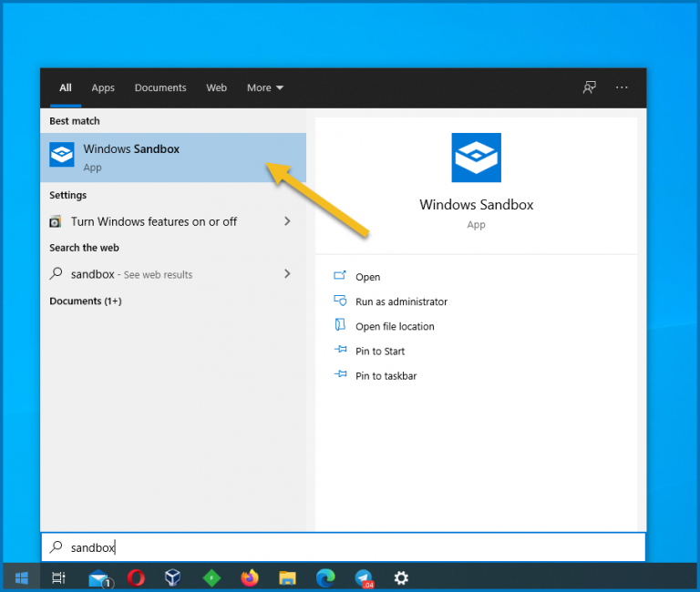Open Telegram from the taskbar
700x592 pixels.
(364, 578)
